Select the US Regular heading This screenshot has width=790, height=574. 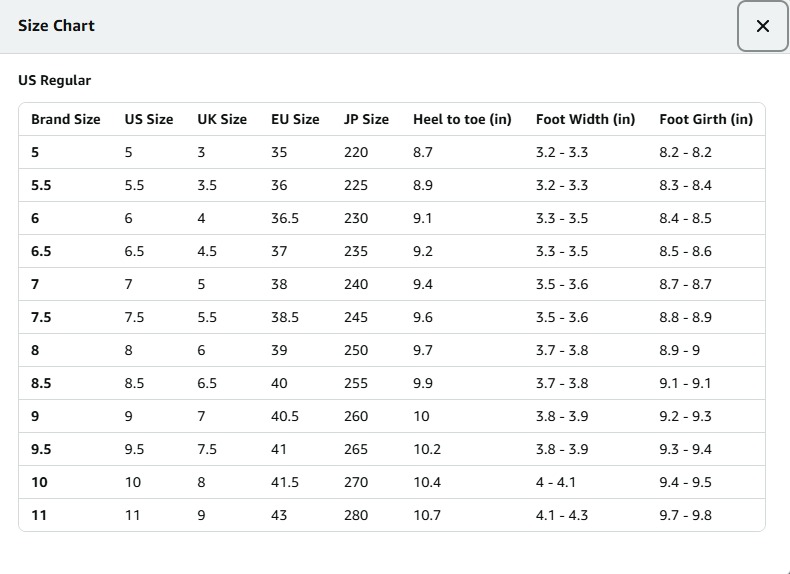[x=54, y=80]
